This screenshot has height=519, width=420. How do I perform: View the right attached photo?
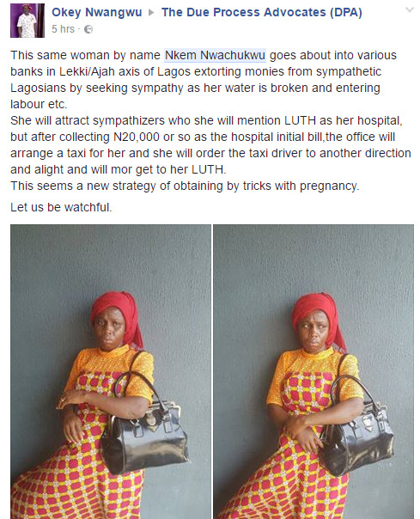click(313, 372)
